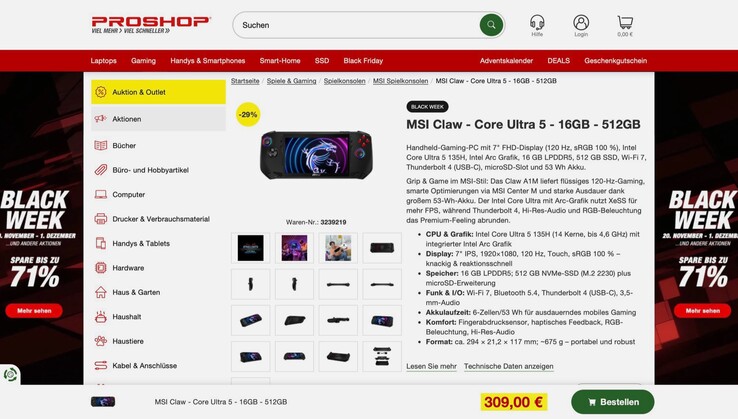This screenshot has width=738, height=419.
Task: Click the Haus & Garten house icon
Action: pyautogui.click(x=101, y=292)
